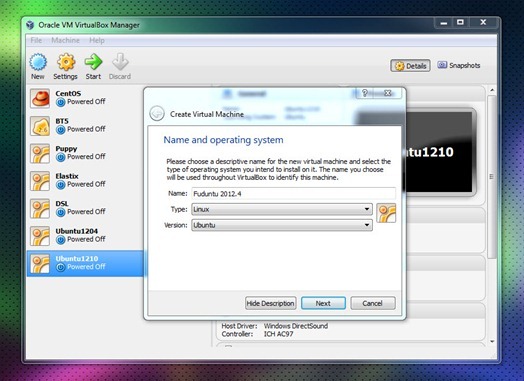This screenshot has height=381, width=524.
Task: Click the scroll down arrow of details pane
Action: (x=492, y=342)
